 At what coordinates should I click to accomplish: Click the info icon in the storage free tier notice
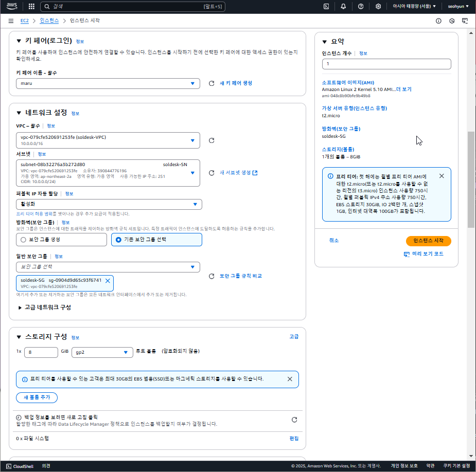click(x=25, y=379)
